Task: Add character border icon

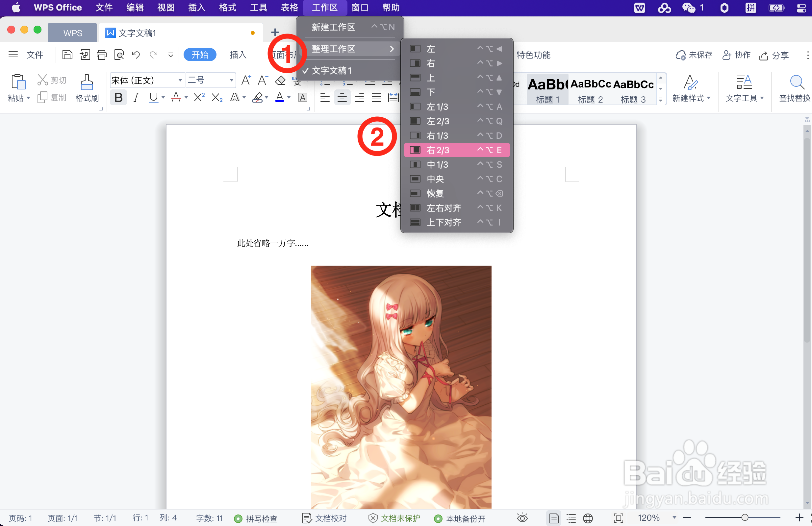Action: pyautogui.click(x=303, y=98)
